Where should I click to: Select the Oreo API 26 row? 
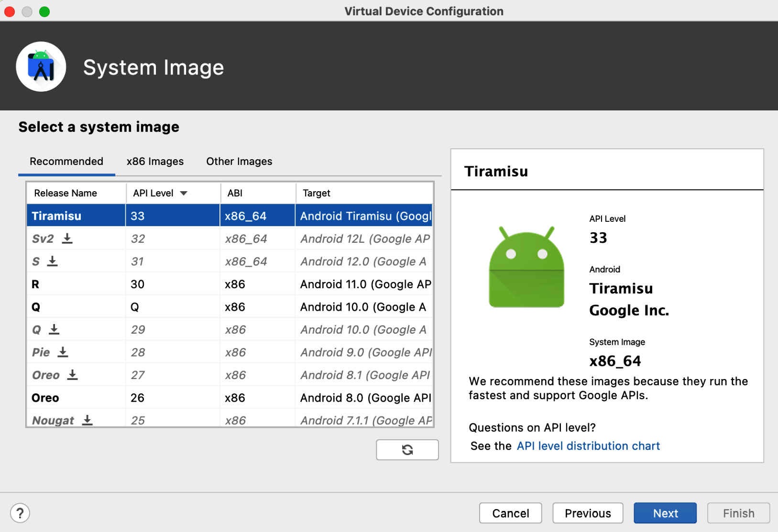click(x=230, y=397)
